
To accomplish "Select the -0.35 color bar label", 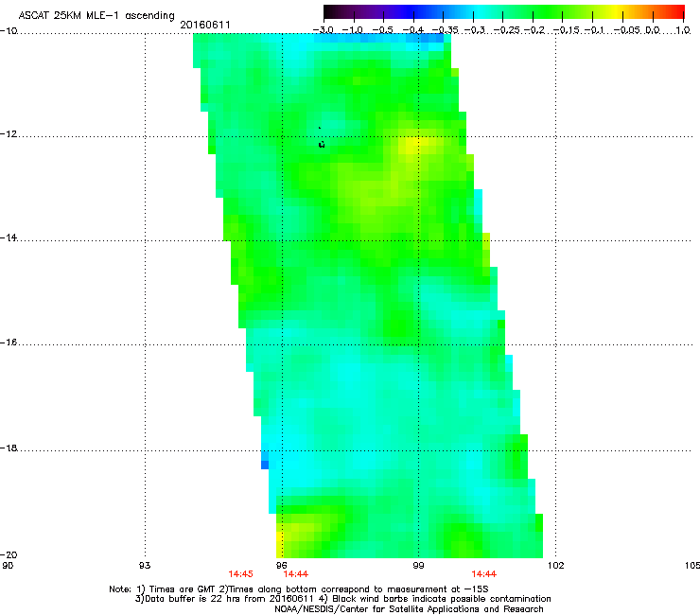I will [446, 30].
